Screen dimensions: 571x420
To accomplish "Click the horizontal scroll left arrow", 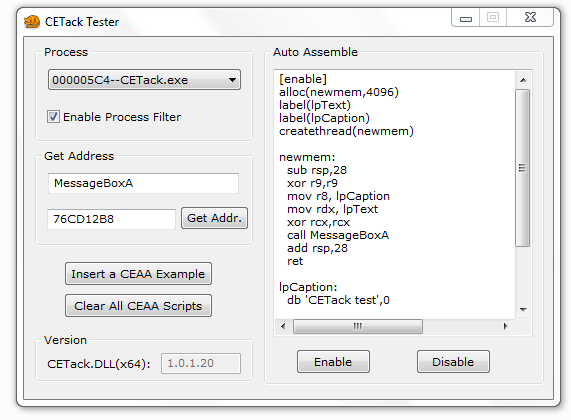I will pyautogui.click(x=283, y=326).
